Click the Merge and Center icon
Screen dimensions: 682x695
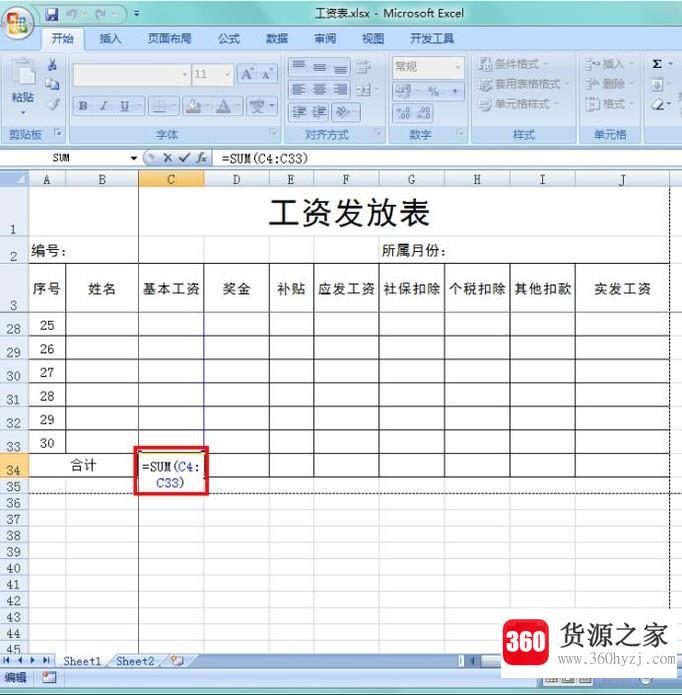tap(364, 90)
